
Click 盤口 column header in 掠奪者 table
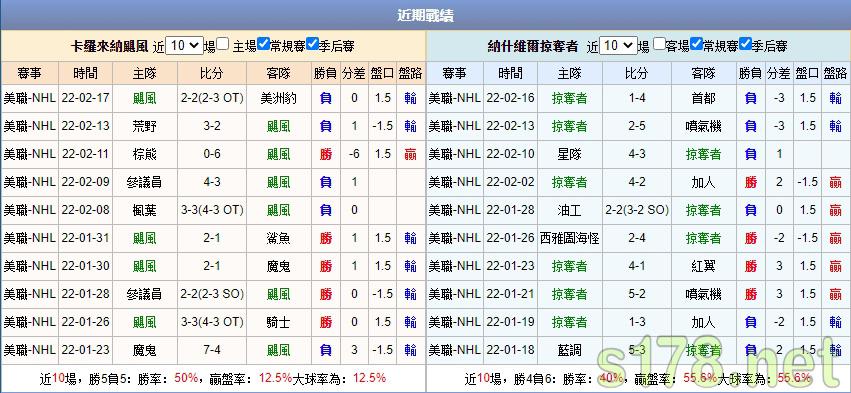coord(807,73)
